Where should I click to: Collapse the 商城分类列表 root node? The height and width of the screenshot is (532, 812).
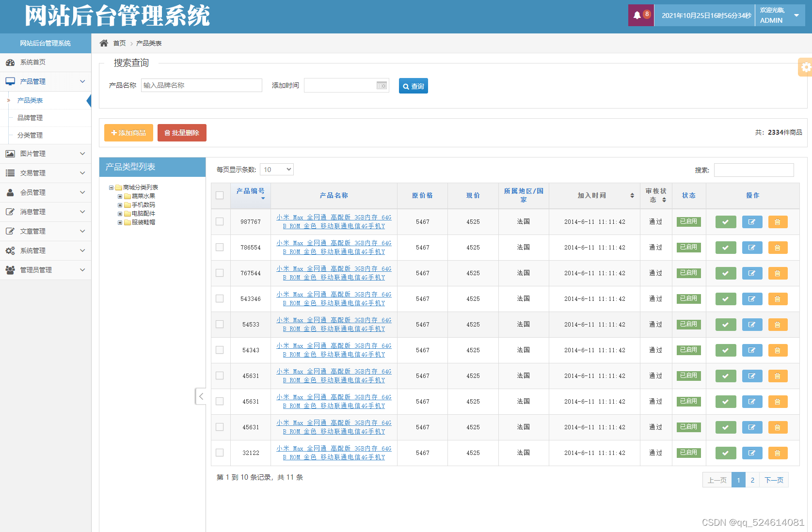[111, 188]
